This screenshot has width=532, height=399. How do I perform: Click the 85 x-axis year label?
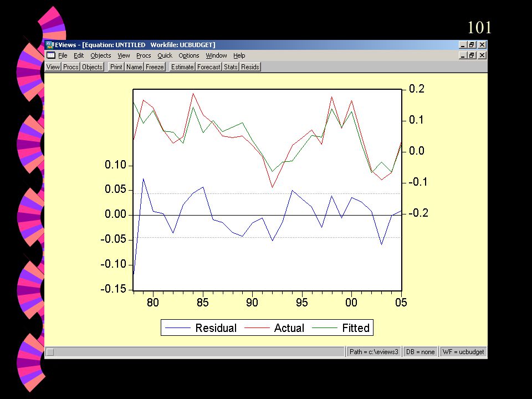click(203, 303)
